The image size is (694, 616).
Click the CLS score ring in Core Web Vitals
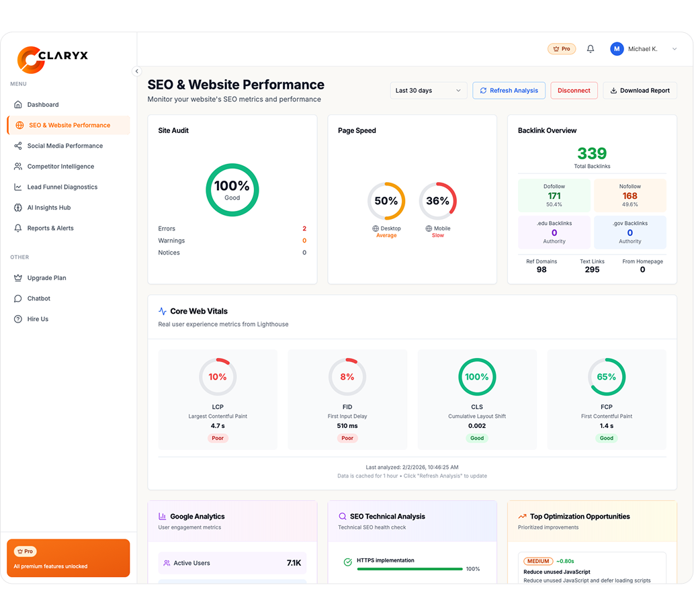coord(477,377)
